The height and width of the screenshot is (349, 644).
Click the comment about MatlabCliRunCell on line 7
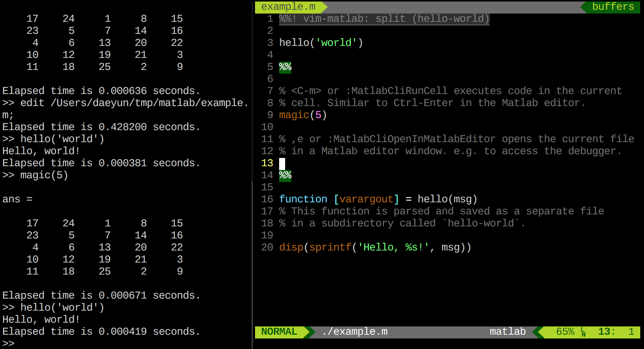(x=450, y=91)
